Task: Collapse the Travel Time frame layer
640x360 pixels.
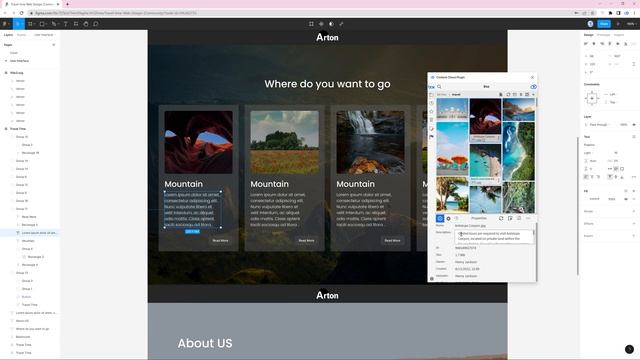Action: [6, 129]
